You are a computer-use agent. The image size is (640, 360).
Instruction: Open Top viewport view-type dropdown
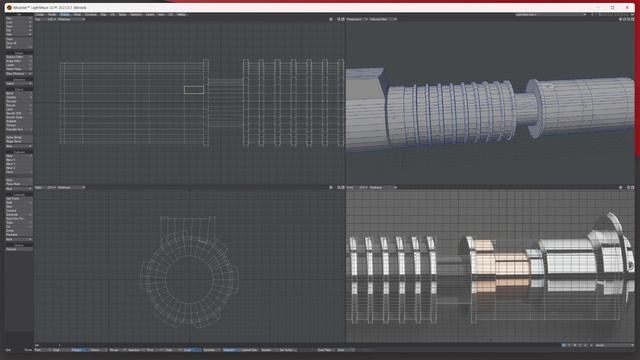(40, 19)
